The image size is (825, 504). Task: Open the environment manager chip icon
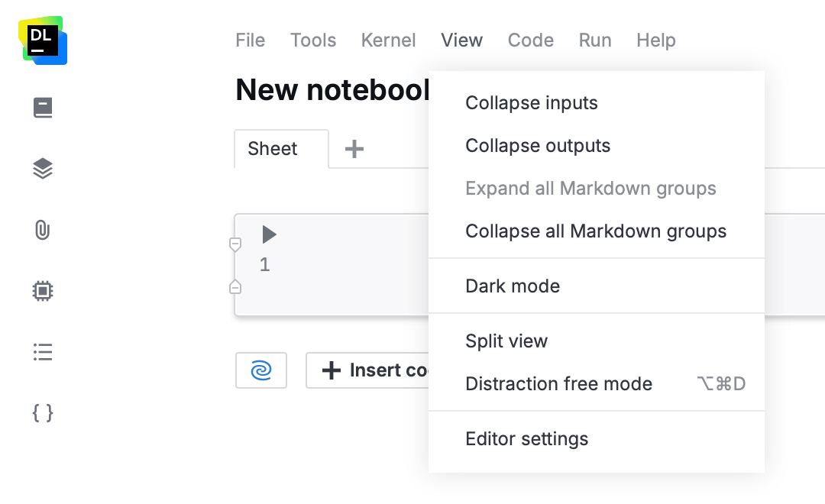coord(42,290)
